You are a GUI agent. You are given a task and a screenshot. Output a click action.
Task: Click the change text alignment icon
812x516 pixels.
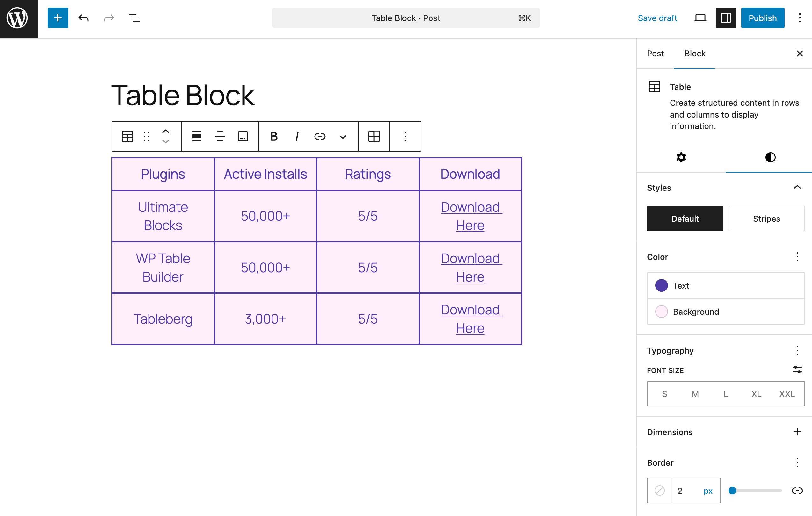(220, 137)
